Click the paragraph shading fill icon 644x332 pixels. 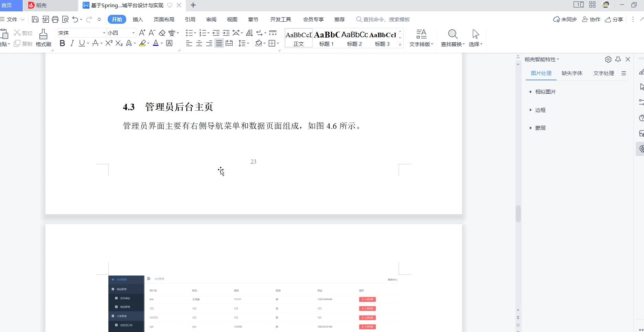[x=259, y=43]
